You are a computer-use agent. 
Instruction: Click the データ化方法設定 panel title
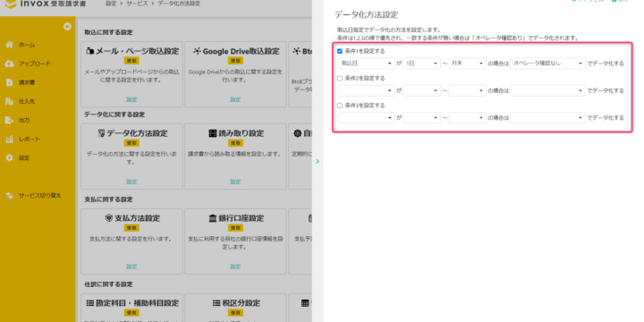tap(366, 15)
